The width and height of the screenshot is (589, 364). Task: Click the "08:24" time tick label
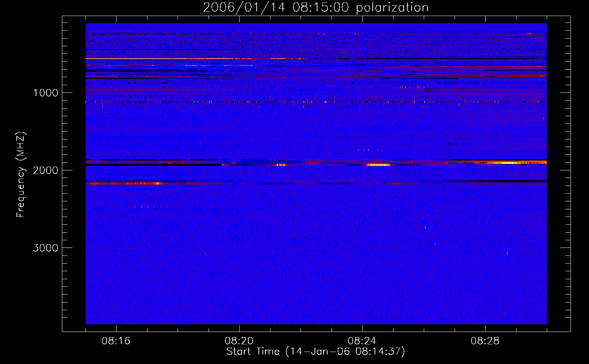click(362, 341)
